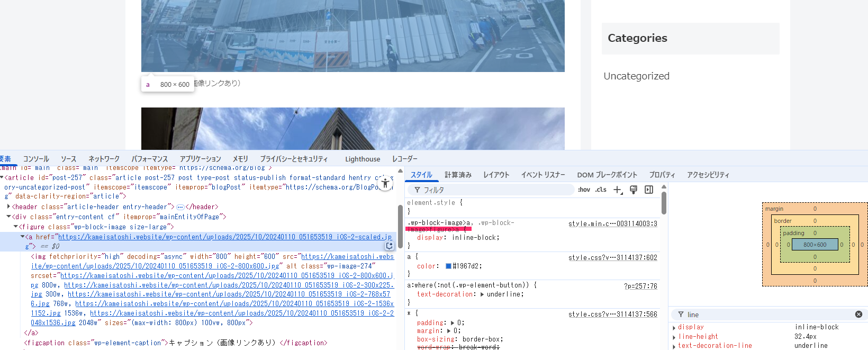The height and width of the screenshot is (350, 868).
Task: Clear the 'line' filter with X icon
Action: point(858,315)
